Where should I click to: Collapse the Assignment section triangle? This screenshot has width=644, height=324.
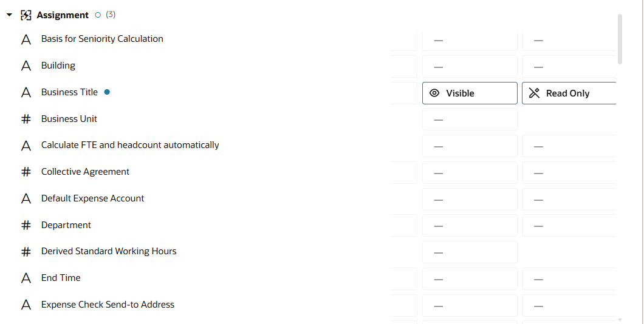tap(9, 15)
